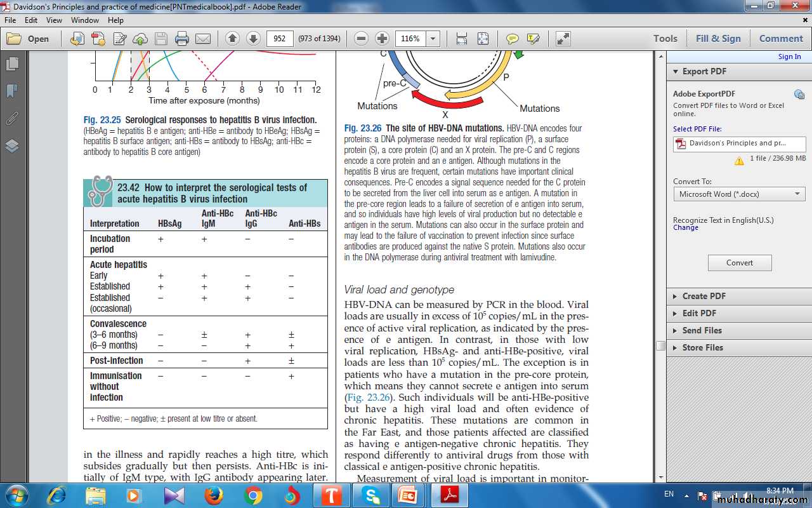Go to next page with down arrow
Image resolution: width=812 pixels, height=508 pixels.
pyautogui.click(x=253, y=39)
